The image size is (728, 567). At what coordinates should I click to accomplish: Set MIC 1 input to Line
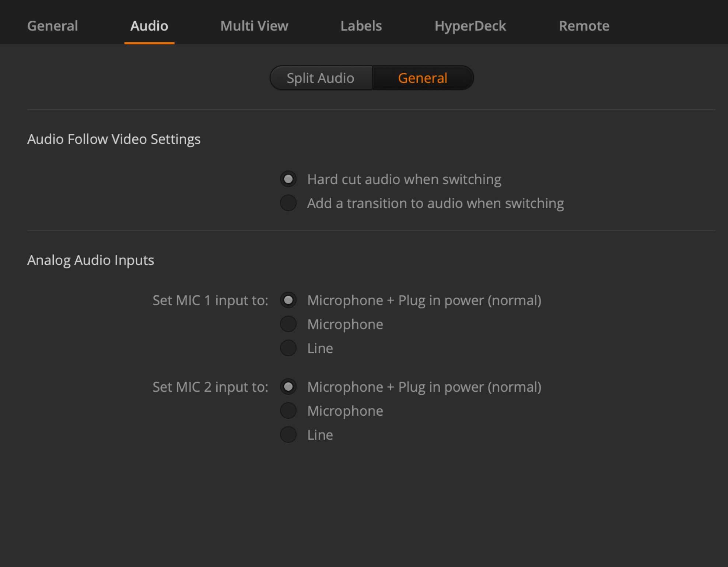tap(288, 348)
